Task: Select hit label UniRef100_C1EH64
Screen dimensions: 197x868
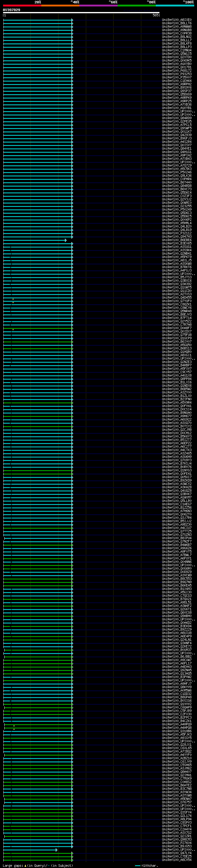Action: click(x=177, y=81)
